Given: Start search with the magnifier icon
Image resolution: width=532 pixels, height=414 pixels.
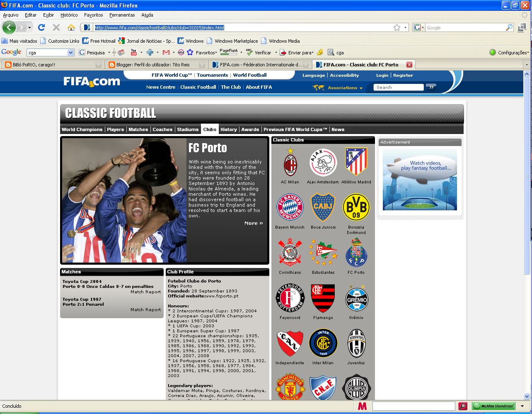Looking at the screenshot, I should click(x=509, y=27).
